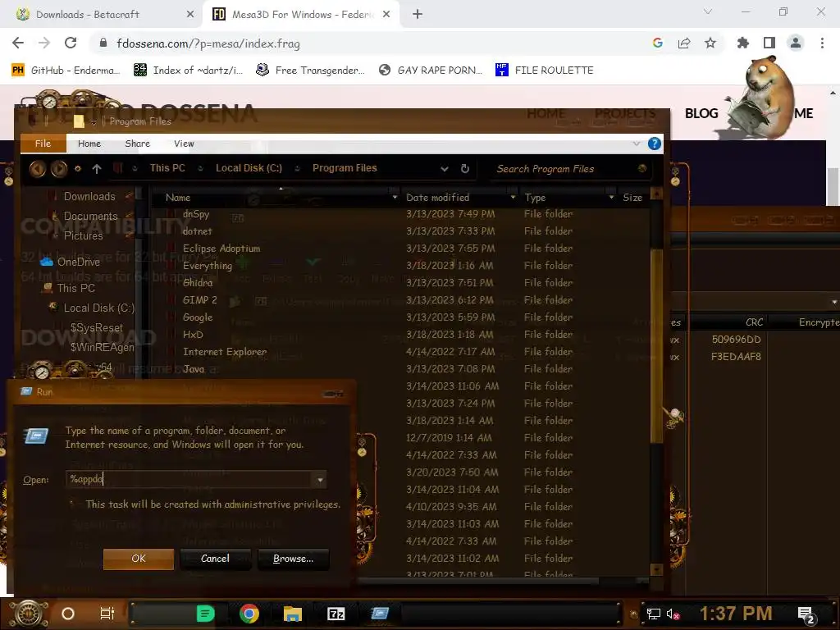Expand Explorer address bar history dropdown

click(444, 169)
